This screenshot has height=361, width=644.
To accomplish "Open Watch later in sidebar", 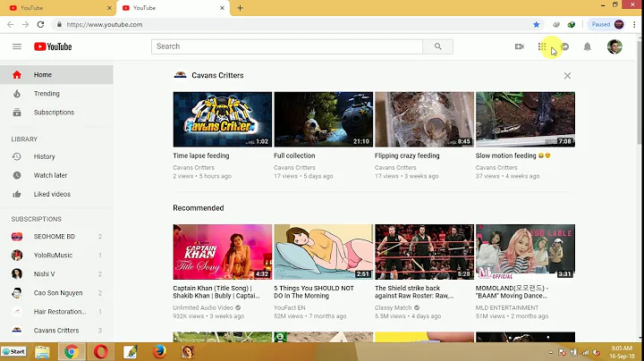I will (56, 175).
